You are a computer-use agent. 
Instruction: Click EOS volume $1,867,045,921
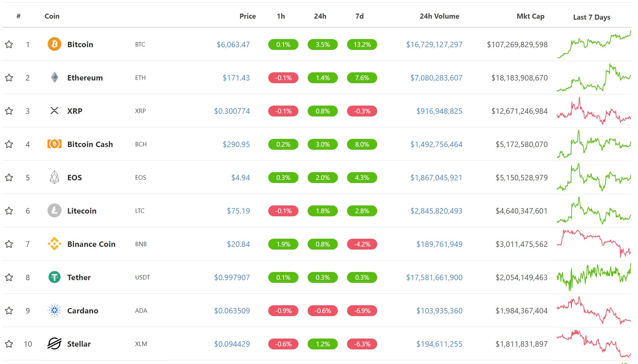(436, 177)
